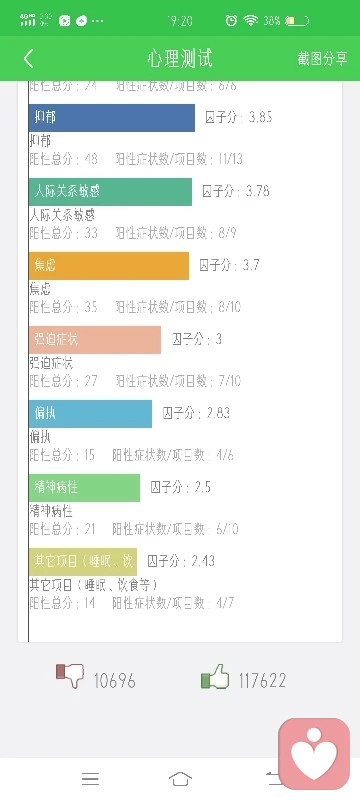Viewport: 360px width, 800px height.
Task: Tap the back arrow in header
Action: click(x=29, y=59)
